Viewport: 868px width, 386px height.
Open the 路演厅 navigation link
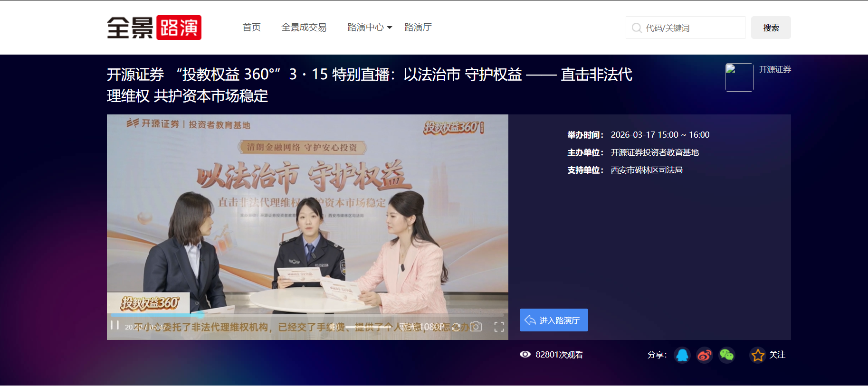pyautogui.click(x=418, y=28)
